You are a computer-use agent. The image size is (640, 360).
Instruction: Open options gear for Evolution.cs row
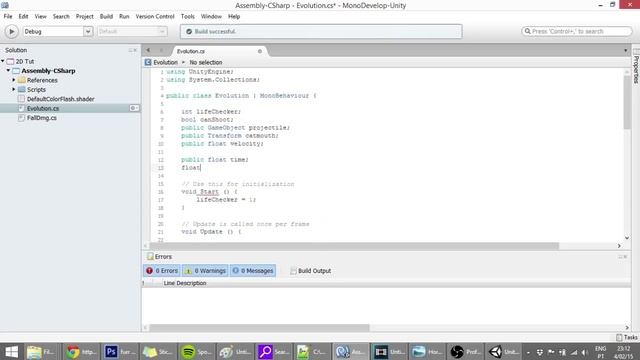(x=134, y=108)
